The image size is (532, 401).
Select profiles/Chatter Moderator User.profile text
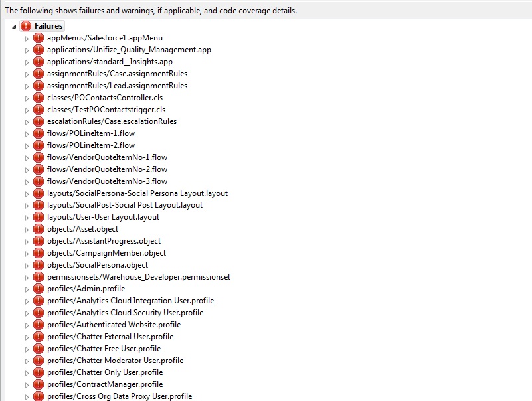coord(116,361)
